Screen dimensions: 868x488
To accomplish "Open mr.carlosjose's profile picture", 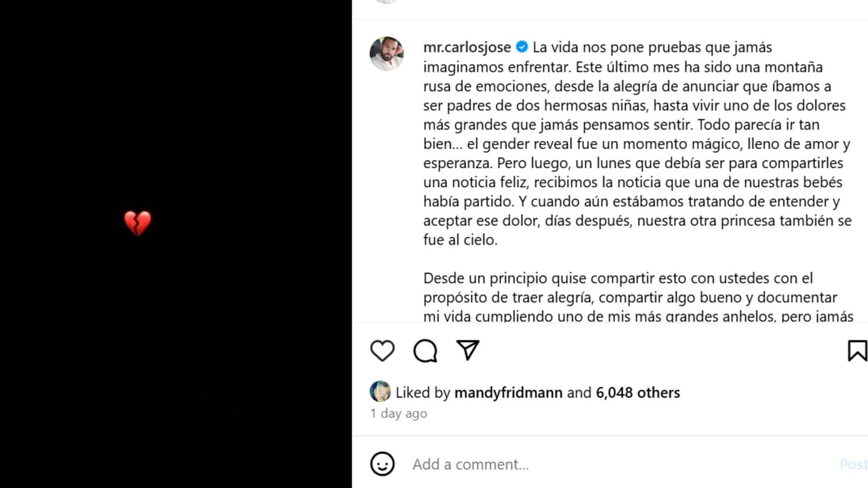I will [387, 53].
